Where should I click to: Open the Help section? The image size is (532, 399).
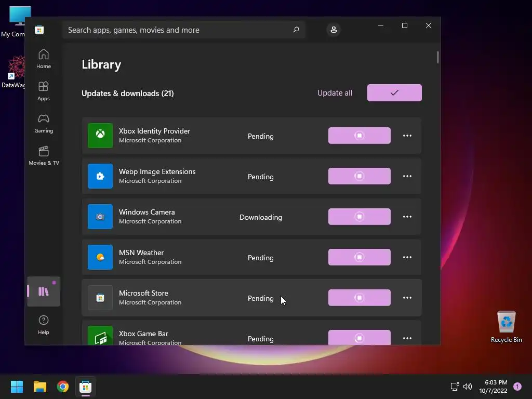(44, 325)
